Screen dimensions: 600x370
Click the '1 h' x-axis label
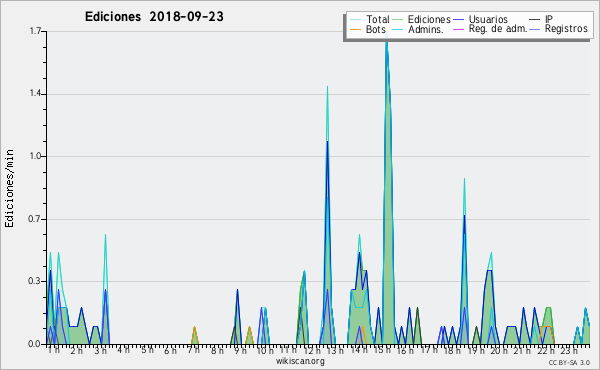click(x=54, y=350)
